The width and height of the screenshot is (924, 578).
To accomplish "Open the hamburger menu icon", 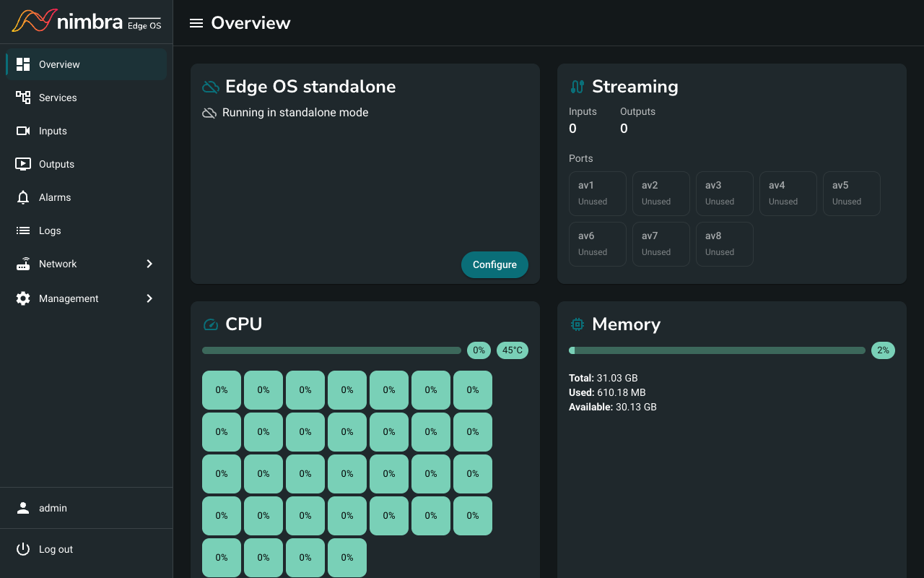I will [x=196, y=23].
